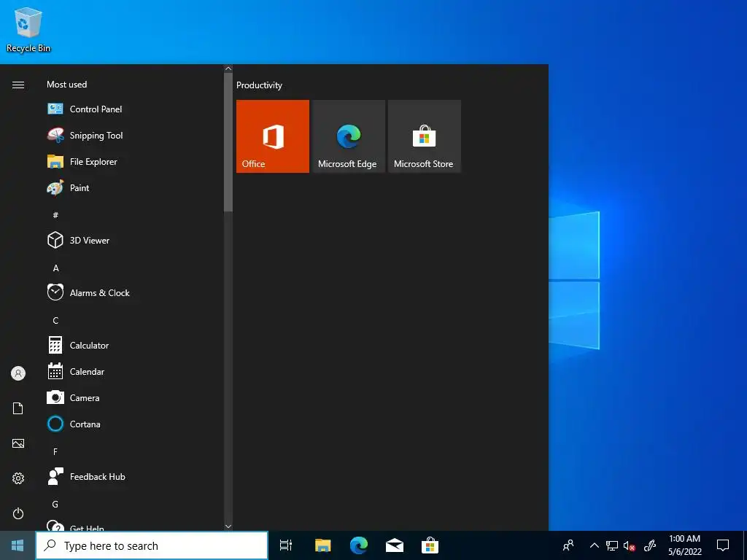Click the C letter index header

pos(55,321)
